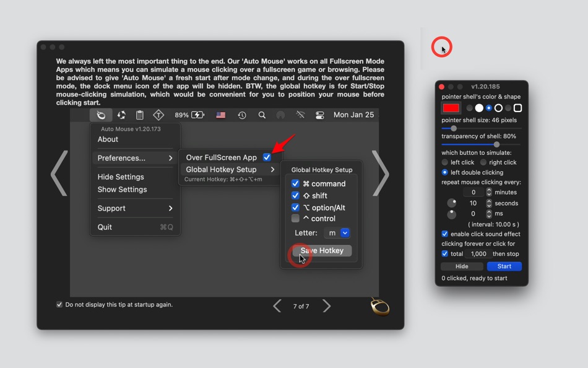588x368 pixels.
Task: Uncheck the shift modifier checkbox
Action: (x=295, y=196)
